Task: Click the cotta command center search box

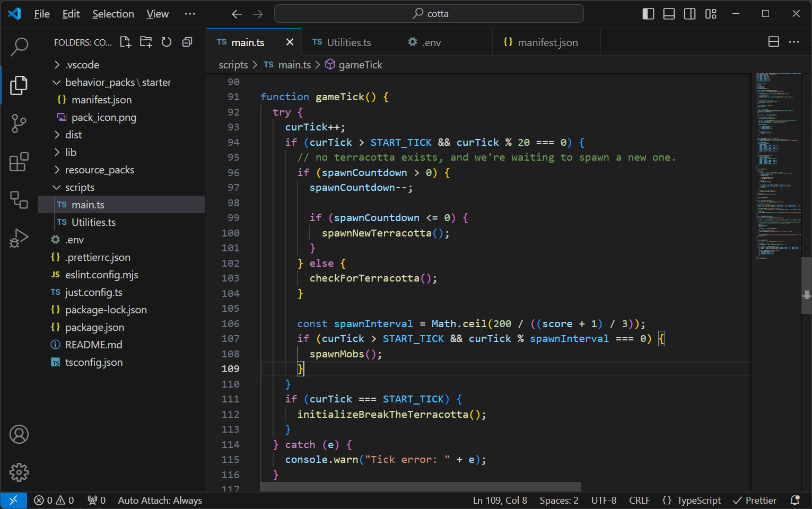Action: pos(429,14)
